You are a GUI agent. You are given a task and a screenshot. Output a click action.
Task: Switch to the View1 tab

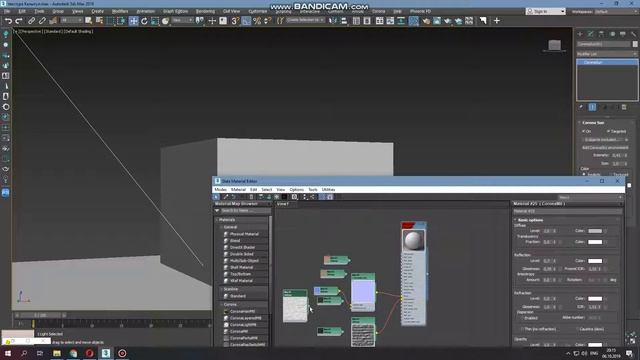click(x=283, y=204)
